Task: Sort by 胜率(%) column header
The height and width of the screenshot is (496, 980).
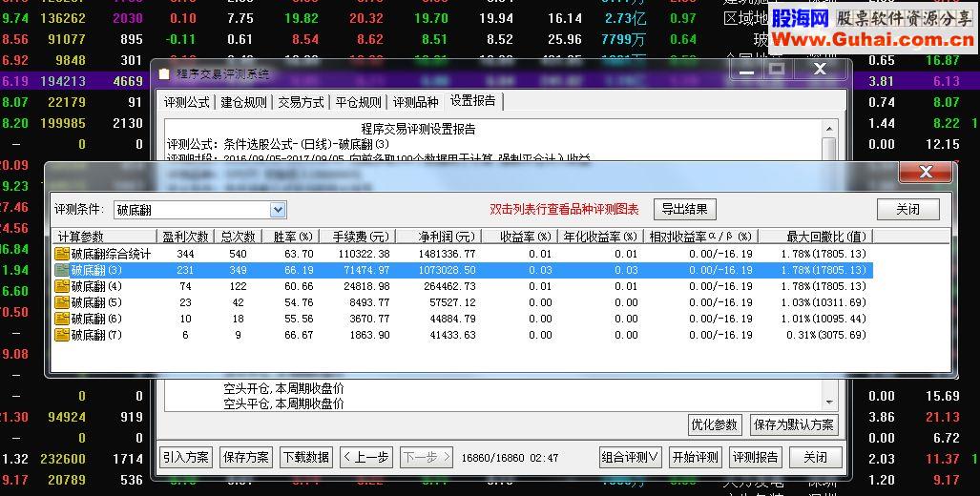Action: point(290,237)
